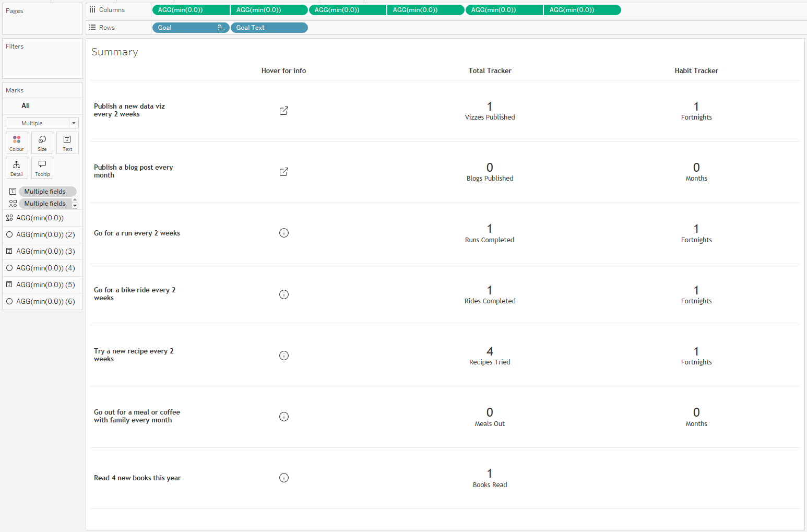Click 'Go for a run every 2 weeks' label
Viewport: 807px width, 532px height.
137,233
